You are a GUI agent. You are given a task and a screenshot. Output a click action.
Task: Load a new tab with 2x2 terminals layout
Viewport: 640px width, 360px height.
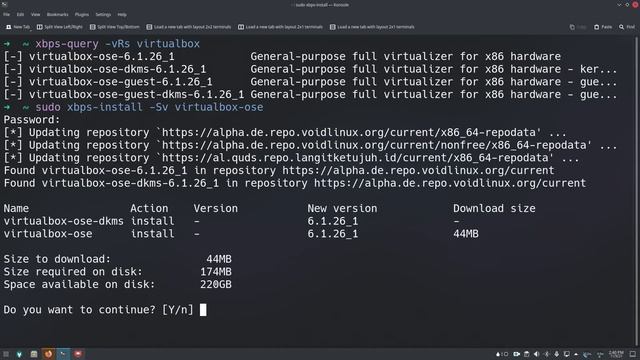point(189,27)
